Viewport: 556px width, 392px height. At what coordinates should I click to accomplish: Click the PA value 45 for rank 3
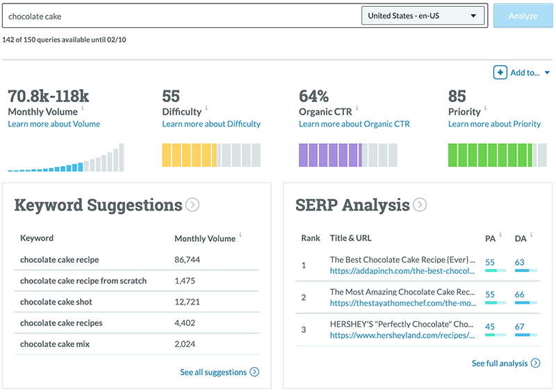click(x=490, y=327)
